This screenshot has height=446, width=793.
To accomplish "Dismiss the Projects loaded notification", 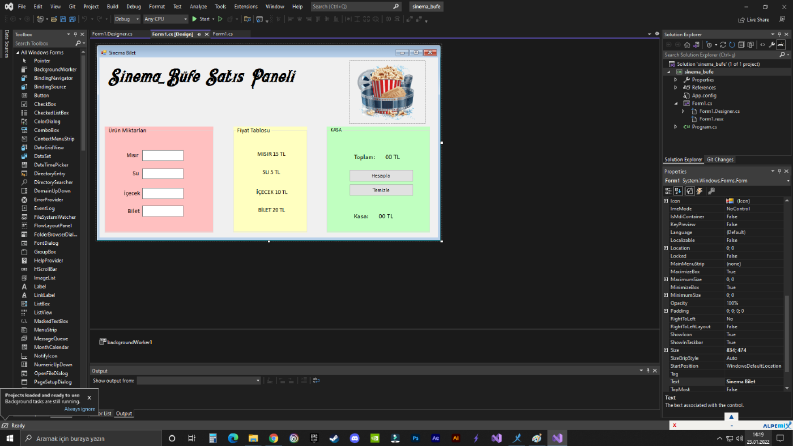I will click(x=90, y=398).
